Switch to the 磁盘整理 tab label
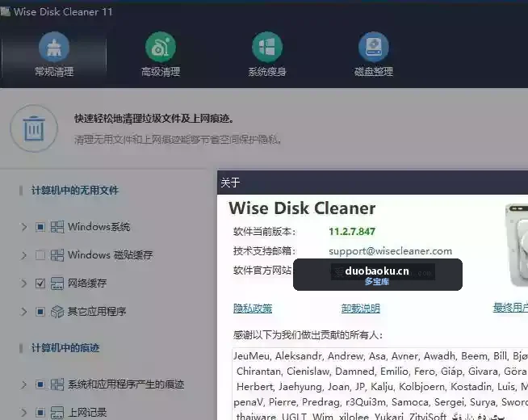This screenshot has width=528, height=420. (374, 71)
